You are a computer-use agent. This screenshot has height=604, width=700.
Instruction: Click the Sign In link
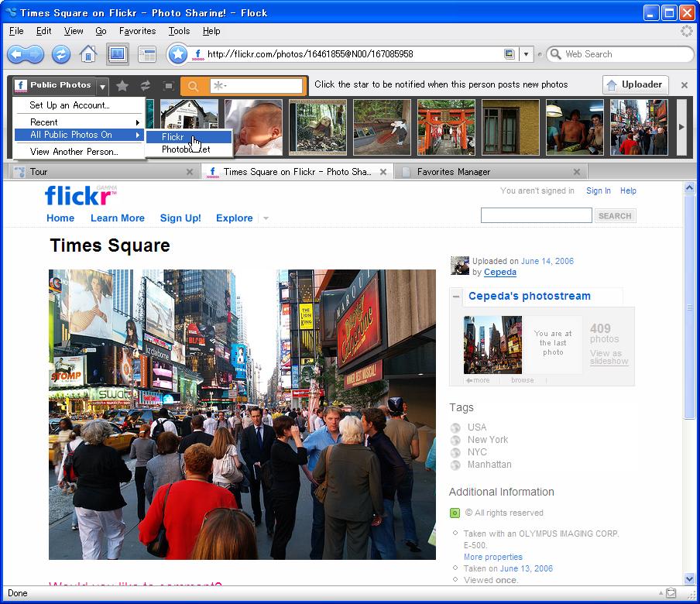pyautogui.click(x=599, y=190)
